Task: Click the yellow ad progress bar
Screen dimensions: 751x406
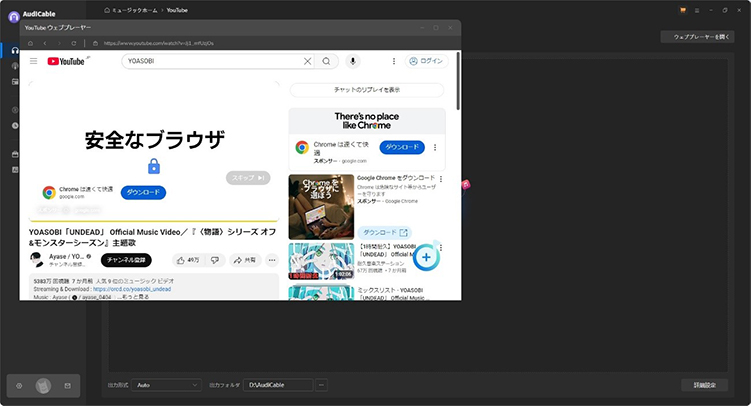Action: pos(154,221)
